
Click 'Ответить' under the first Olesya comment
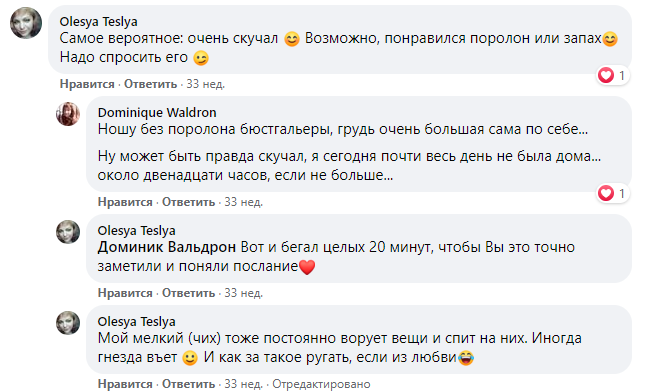click(x=150, y=84)
